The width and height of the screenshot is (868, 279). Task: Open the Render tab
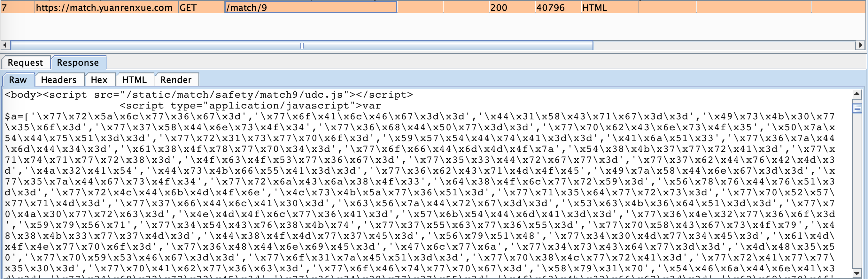(176, 80)
